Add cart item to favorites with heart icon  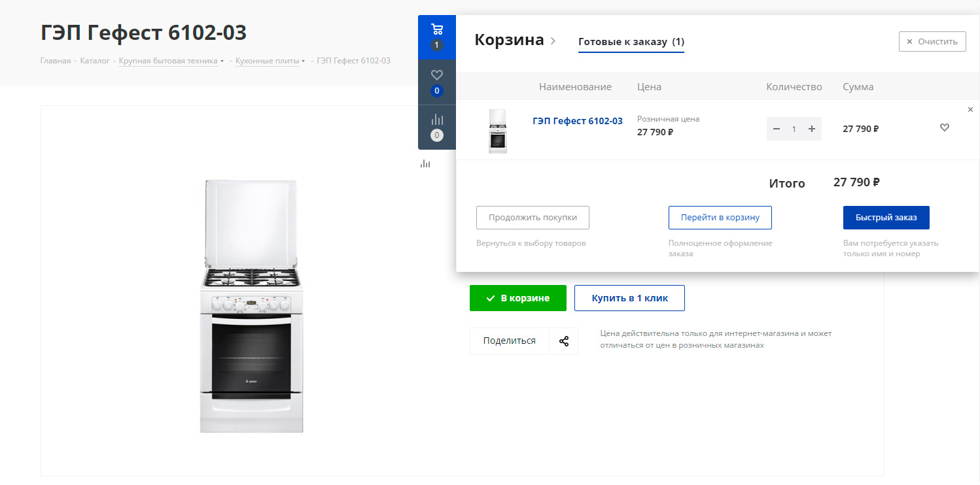[944, 127]
